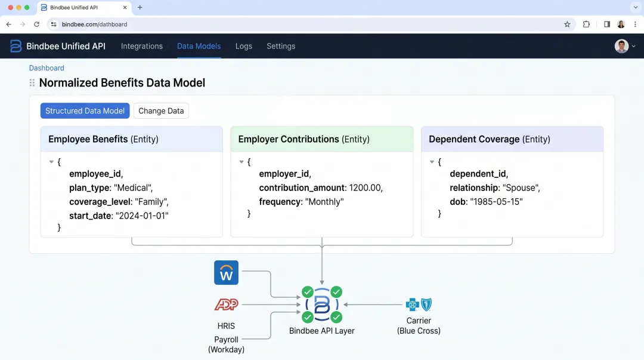Image resolution: width=644 pixels, height=360 pixels.
Task: Click the employee_id field
Action: [96, 174]
